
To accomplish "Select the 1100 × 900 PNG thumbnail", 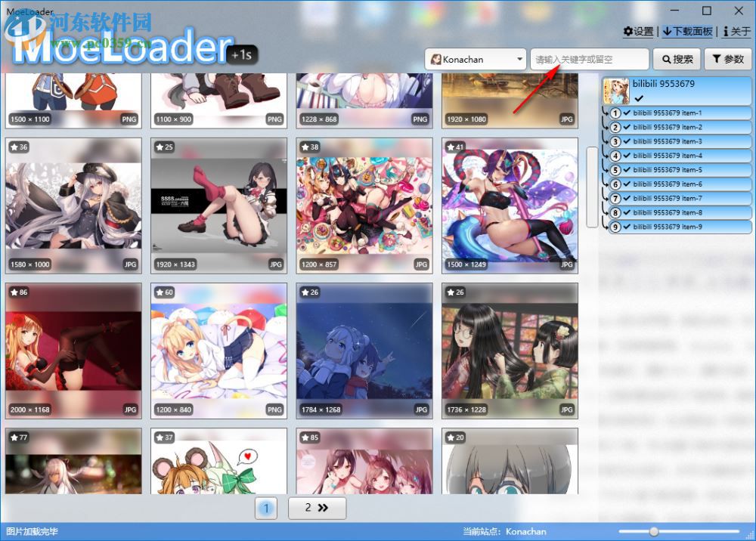I will (x=219, y=100).
